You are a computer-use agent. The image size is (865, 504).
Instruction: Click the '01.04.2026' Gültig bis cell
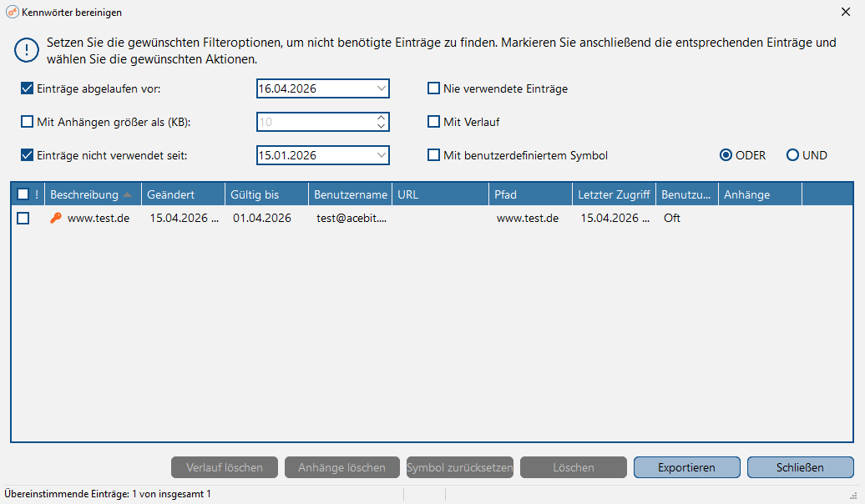262,219
